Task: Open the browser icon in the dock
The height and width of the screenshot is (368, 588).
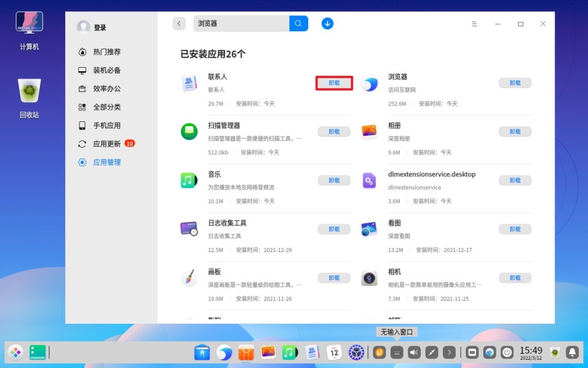Action: click(224, 353)
